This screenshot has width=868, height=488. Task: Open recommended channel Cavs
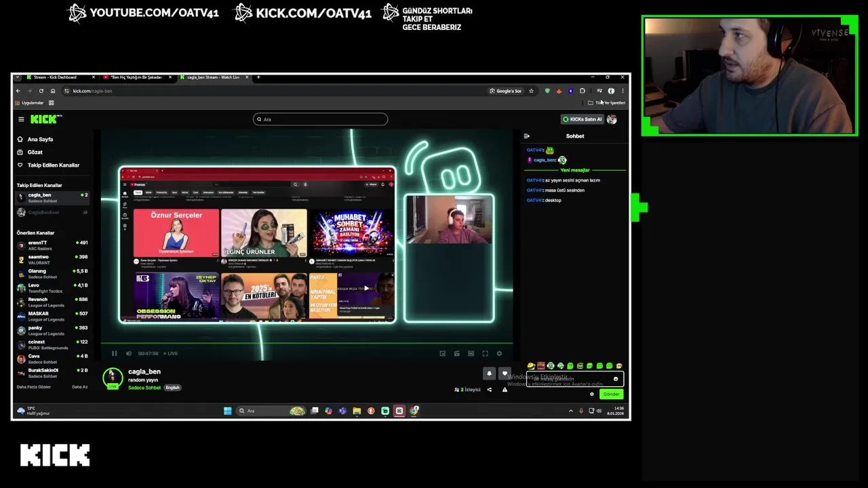tap(52, 359)
